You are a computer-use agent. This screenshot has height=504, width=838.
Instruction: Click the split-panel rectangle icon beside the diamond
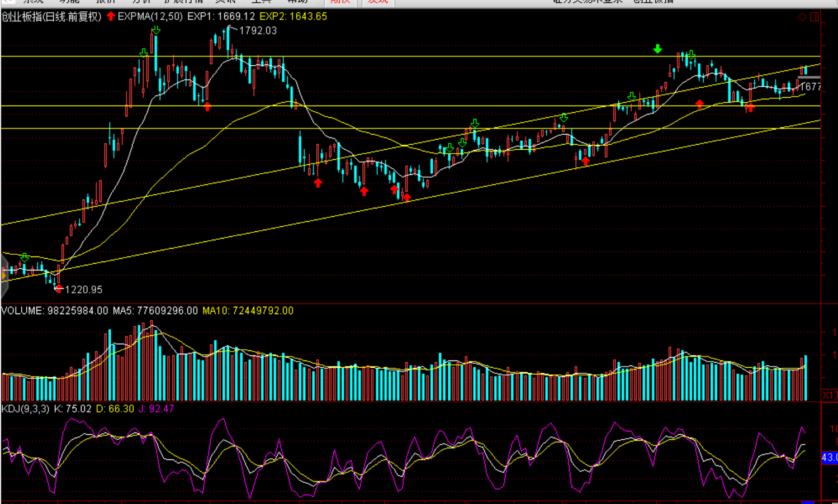click(815, 17)
